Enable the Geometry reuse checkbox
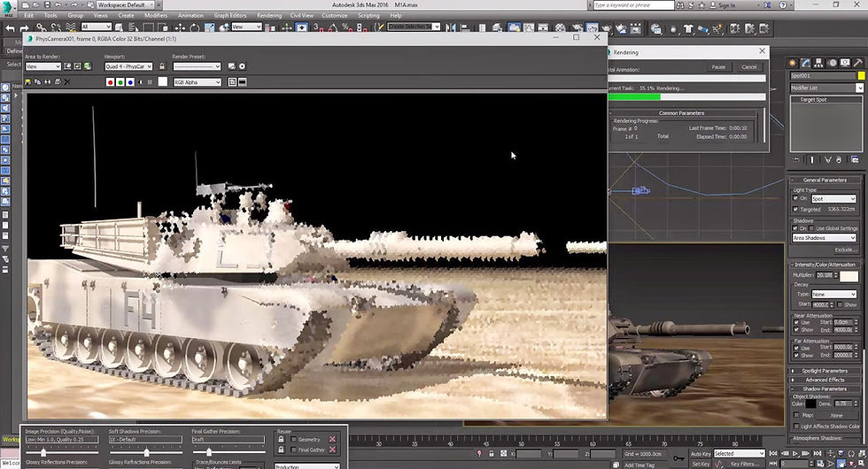This screenshot has height=469, width=868. click(293, 439)
